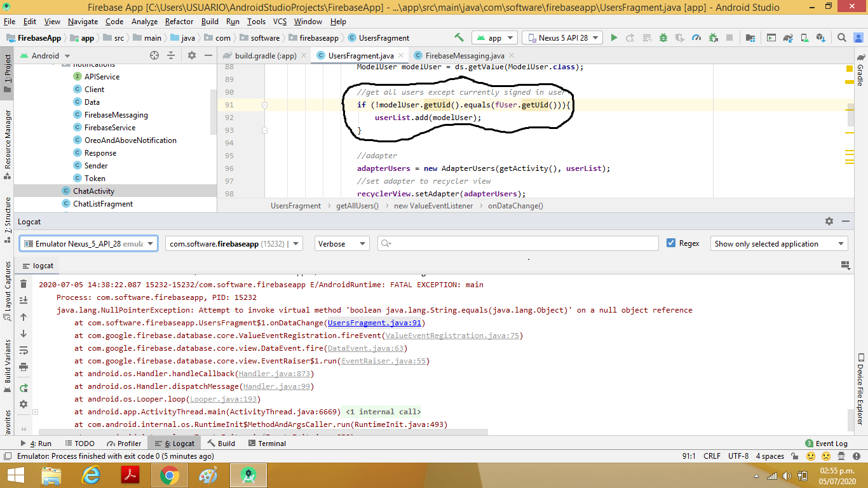The image size is (868, 488).
Task: Open Google Chrome from the taskbar
Action: pyautogui.click(x=170, y=475)
